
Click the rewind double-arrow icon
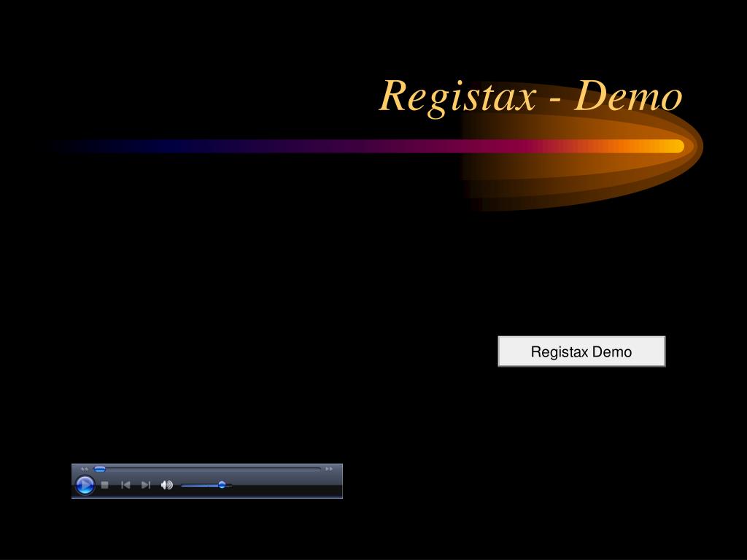pos(85,469)
